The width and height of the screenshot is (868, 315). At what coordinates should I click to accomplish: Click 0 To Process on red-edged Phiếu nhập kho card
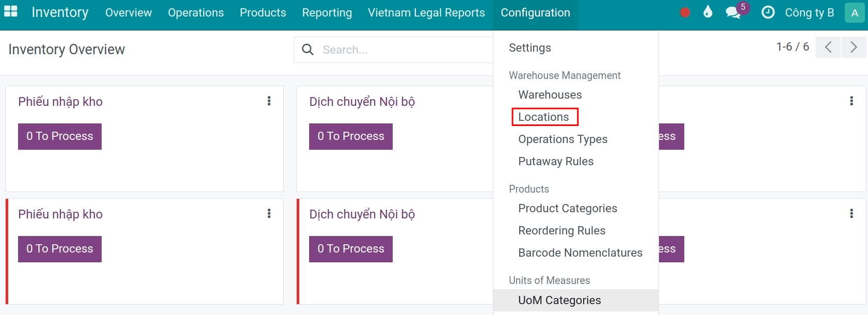pyautogui.click(x=60, y=249)
